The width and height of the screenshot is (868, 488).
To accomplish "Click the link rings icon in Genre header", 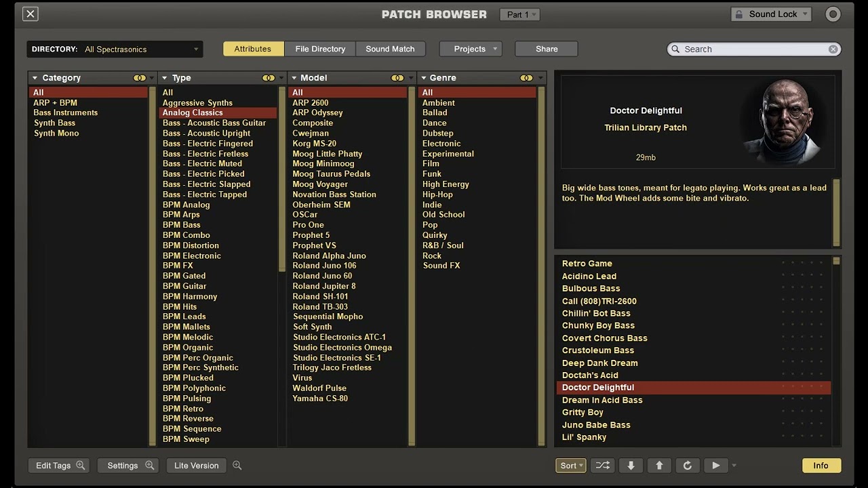I will 526,78.
